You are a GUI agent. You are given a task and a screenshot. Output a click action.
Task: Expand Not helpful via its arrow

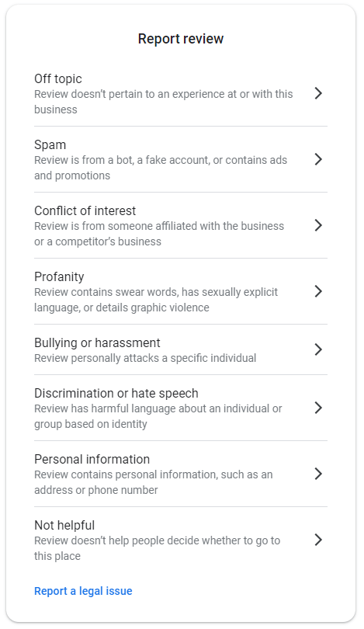pyautogui.click(x=318, y=540)
